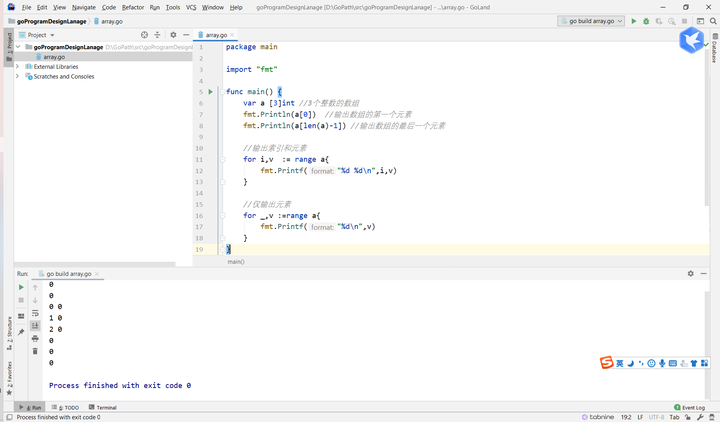Pin the Run tab with pin icon
This screenshot has width=720, height=422.
point(21,332)
